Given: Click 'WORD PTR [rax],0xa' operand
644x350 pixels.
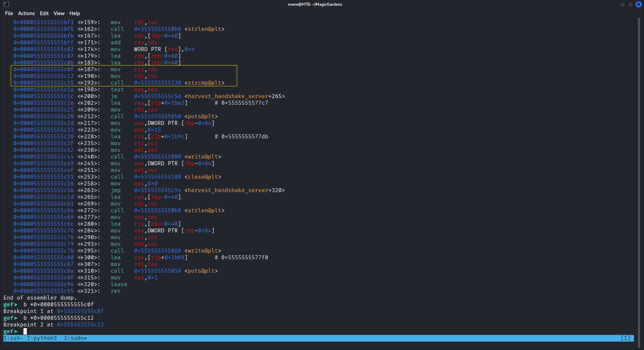Looking at the screenshot, I should tap(164, 49).
